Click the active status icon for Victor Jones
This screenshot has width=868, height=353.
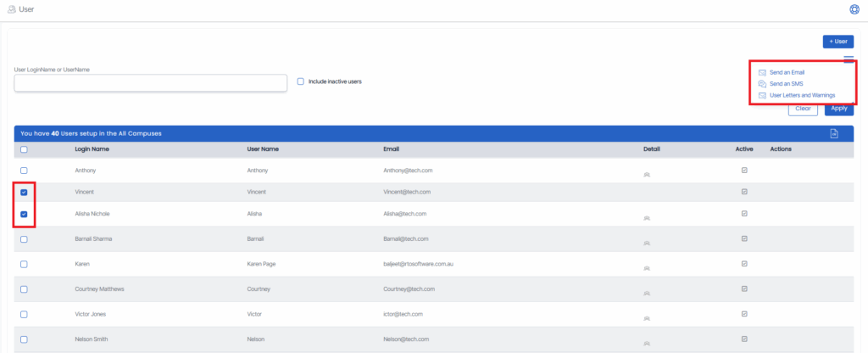point(744,313)
